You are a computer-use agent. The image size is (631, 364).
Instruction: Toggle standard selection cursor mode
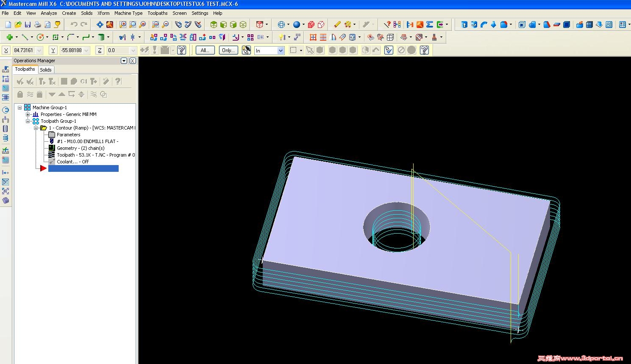pos(310,50)
